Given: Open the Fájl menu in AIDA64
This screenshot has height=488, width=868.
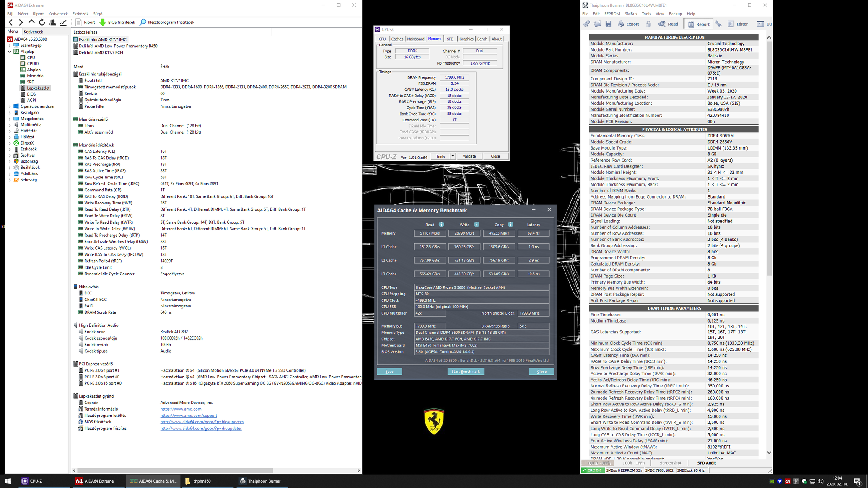Looking at the screenshot, I should [x=10, y=14].
